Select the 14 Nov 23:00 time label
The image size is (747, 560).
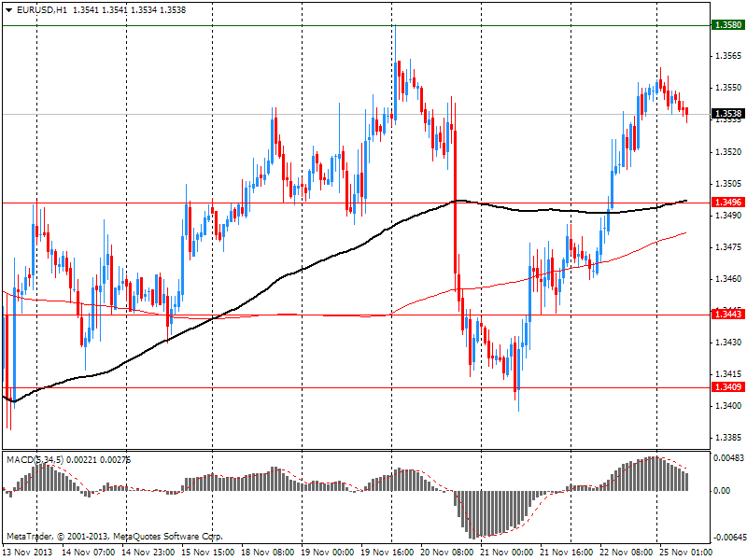[148, 553]
